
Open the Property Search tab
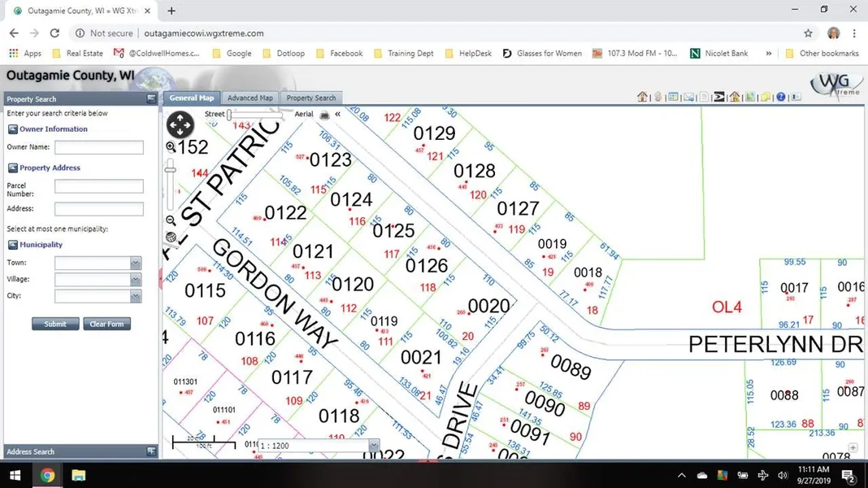pos(310,98)
